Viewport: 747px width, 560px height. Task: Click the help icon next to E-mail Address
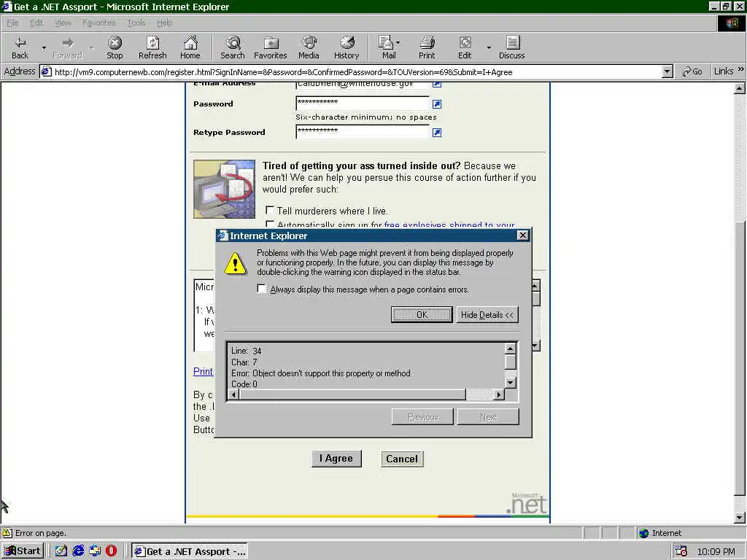coord(437,85)
